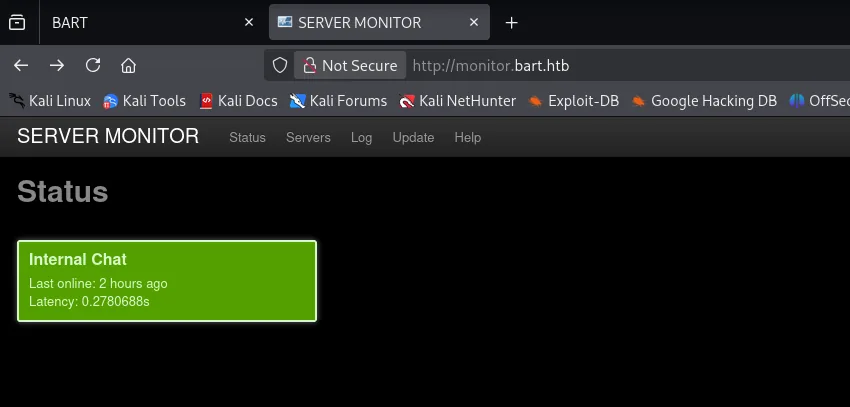This screenshot has width=850, height=407.
Task: Open the Kali Tools bookmark
Action: (x=145, y=101)
